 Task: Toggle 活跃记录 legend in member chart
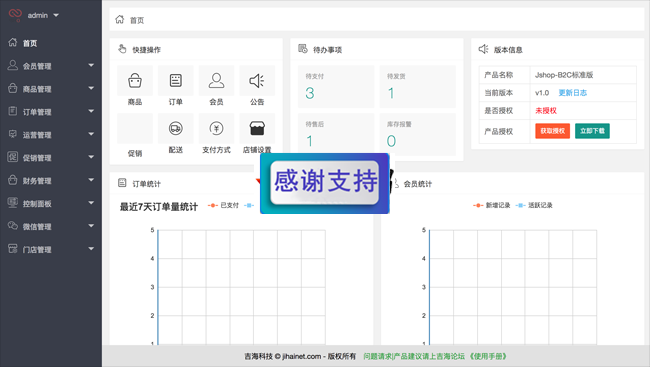(534, 205)
